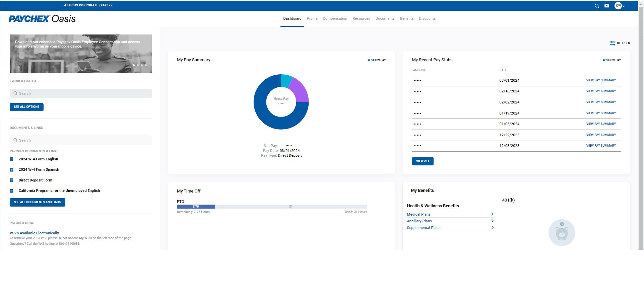This screenshot has height=306, width=644.
Task: Toggle Show Pay in My Recent Pay Stubs
Action: pos(612,60)
